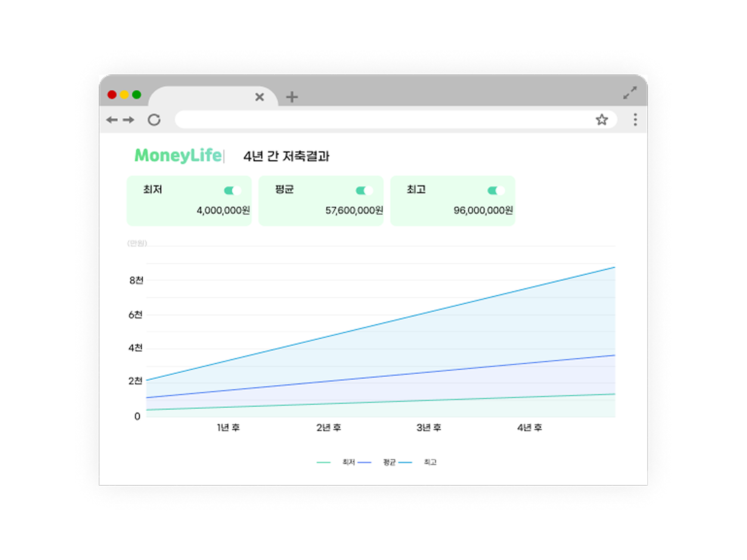Click the 평균 legend entry
The height and width of the screenshot is (560, 747).
[x=389, y=462]
